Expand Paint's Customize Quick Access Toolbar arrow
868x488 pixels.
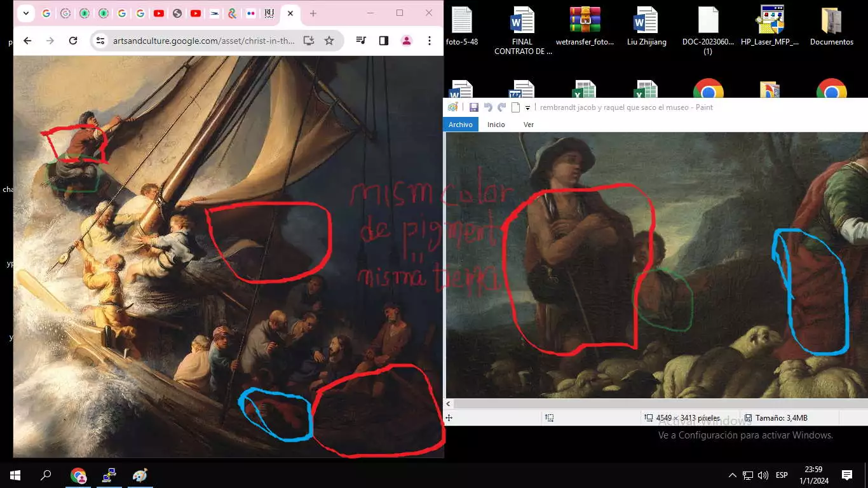(x=527, y=108)
